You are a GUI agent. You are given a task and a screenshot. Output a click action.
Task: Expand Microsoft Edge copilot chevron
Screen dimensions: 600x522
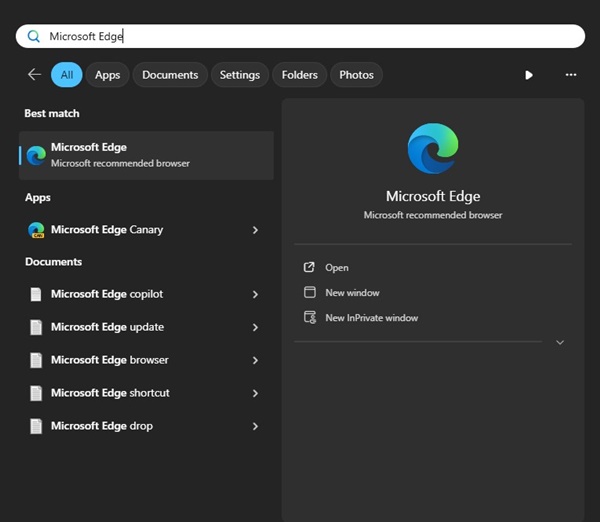click(255, 294)
